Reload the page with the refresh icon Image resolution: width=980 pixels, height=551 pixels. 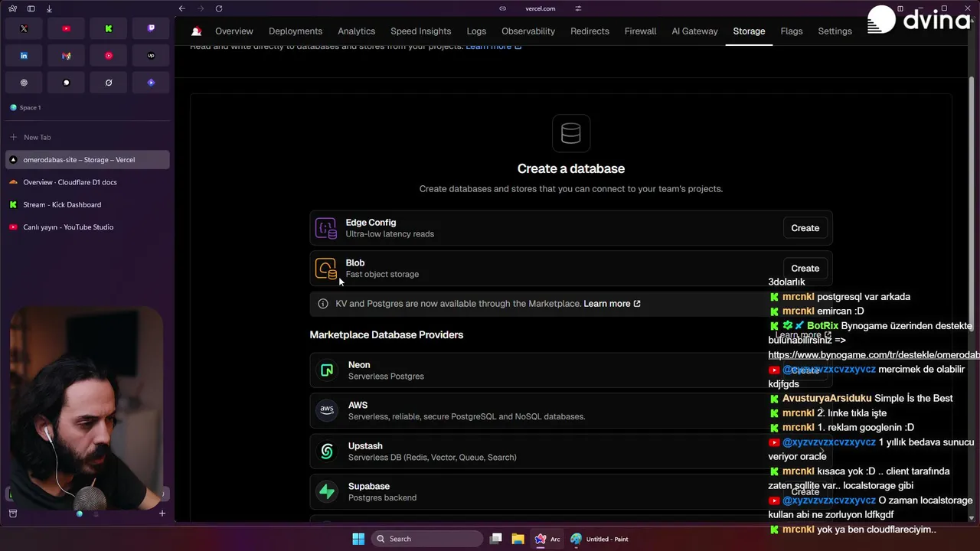pyautogui.click(x=219, y=8)
